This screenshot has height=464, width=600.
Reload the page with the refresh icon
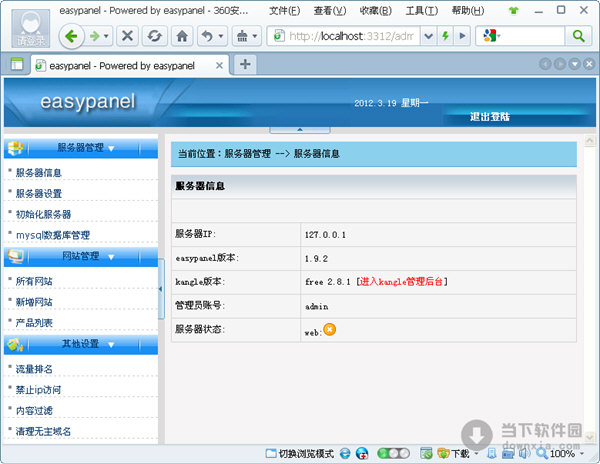154,36
